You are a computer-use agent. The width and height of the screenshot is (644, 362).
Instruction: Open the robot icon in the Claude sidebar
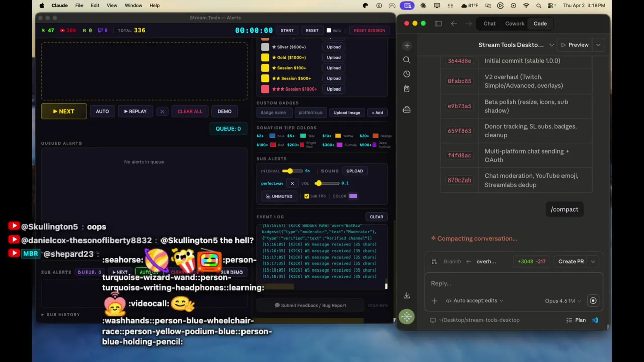[407, 88]
